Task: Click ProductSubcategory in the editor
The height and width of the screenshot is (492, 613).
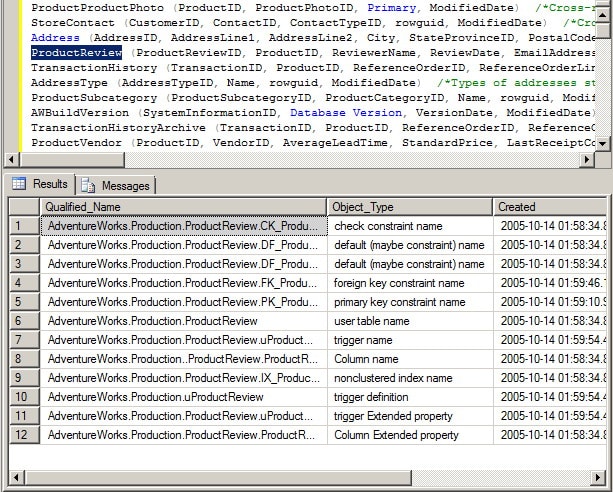Action: click(94, 98)
